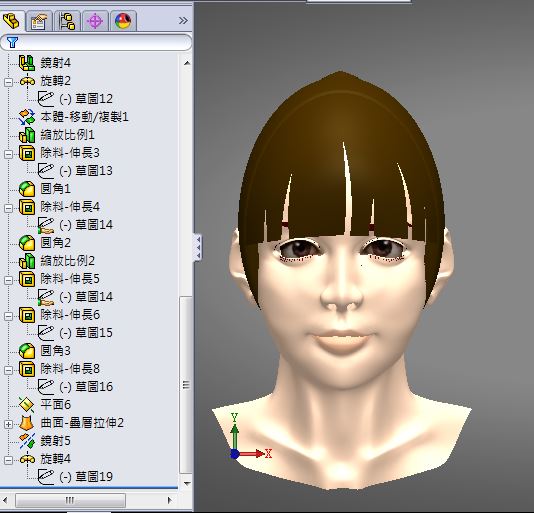Select the 除料-伸長6 cut-extrude icon
534x513 pixels.
(27, 315)
